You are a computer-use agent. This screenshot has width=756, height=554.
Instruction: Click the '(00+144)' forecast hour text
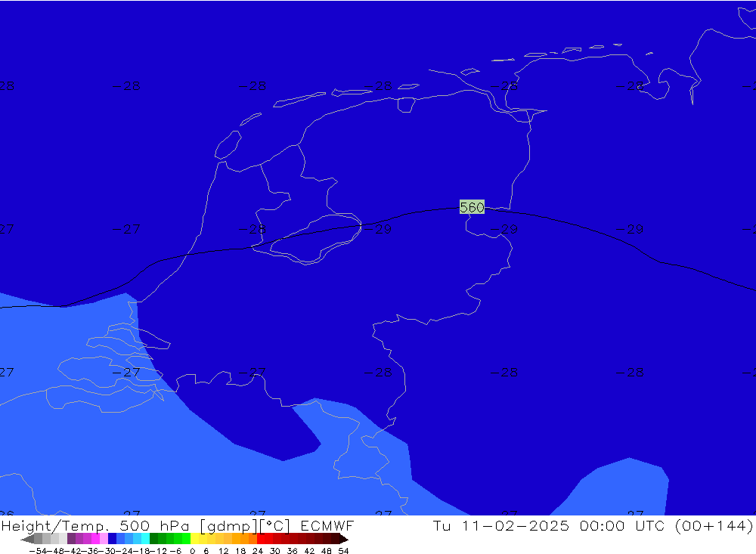(714, 526)
